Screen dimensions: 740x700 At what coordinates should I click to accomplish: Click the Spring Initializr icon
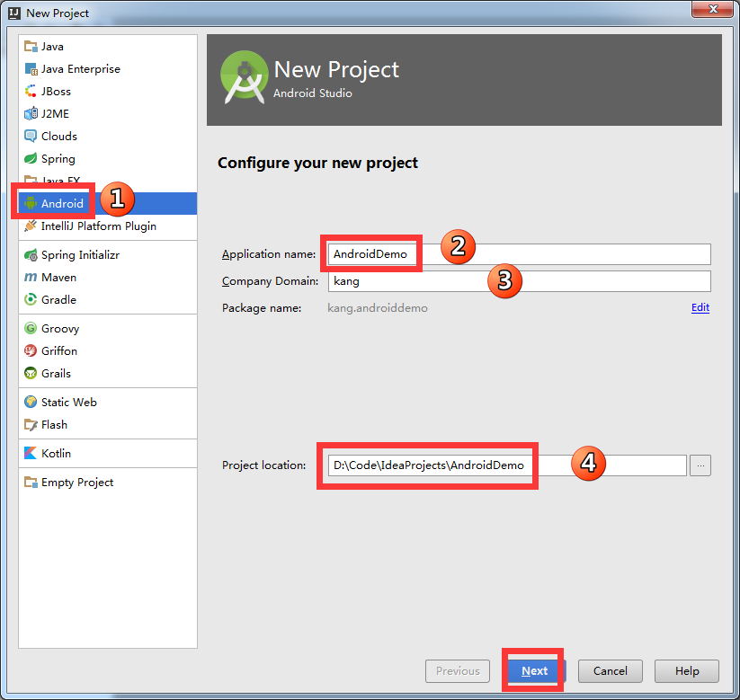[31, 254]
